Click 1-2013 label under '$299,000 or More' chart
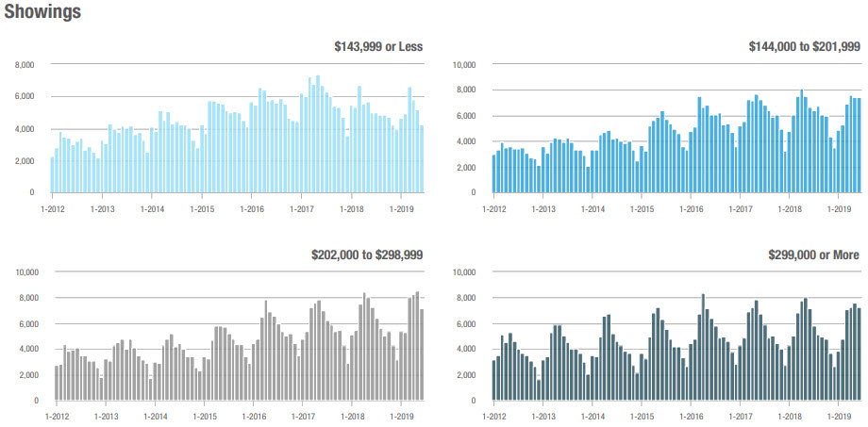The height and width of the screenshot is (427, 868). tap(542, 419)
